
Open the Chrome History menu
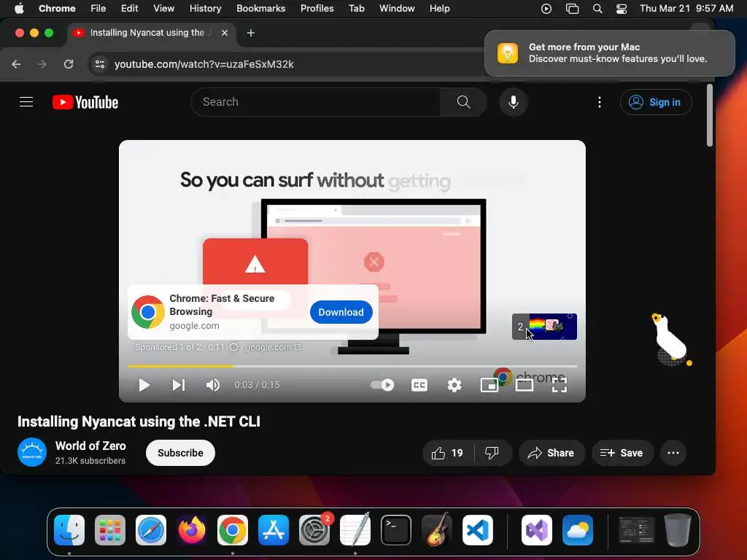pos(205,8)
